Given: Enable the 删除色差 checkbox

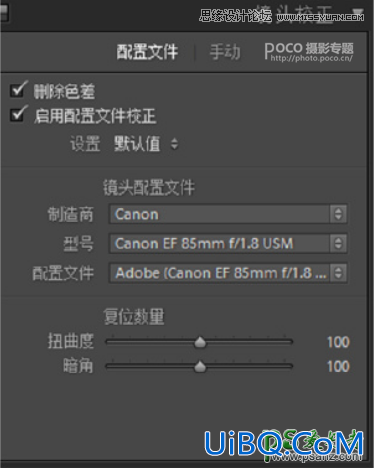Looking at the screenshot, I should click(x=18, y=90).
